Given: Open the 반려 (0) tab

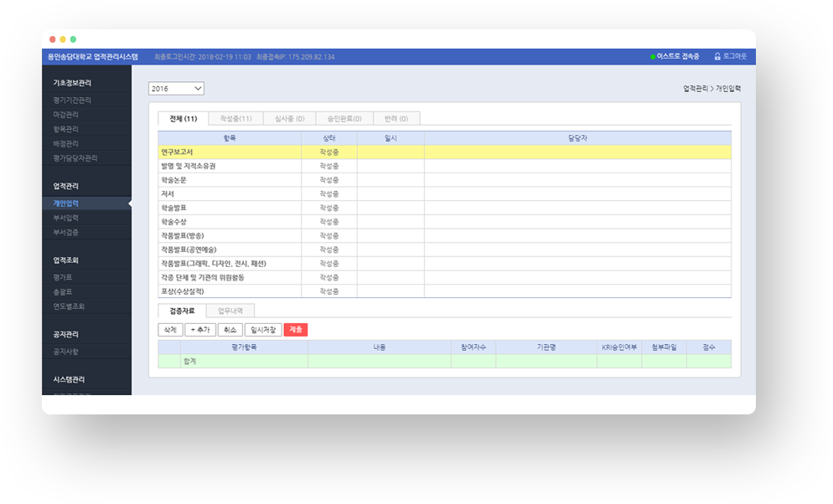Looking at the screenshot, I should (396, 118).
